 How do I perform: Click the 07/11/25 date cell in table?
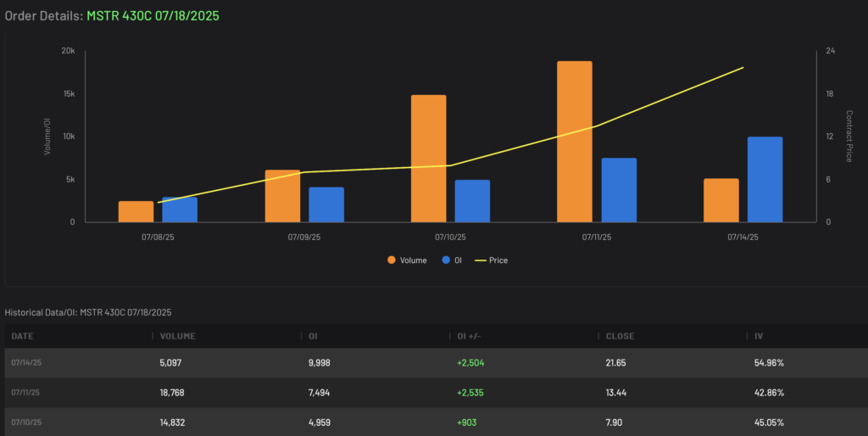[25, 393]
